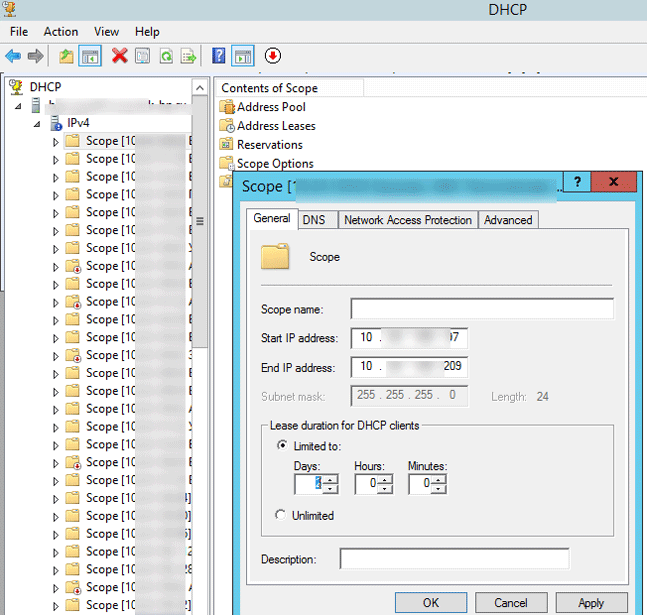Click the question mark help button in Scope dialog
The image size is (651, 615).
(x=577, y=181)
